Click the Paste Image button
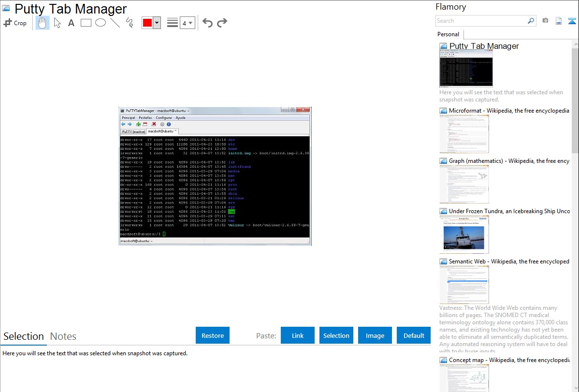 pos(375,335)
